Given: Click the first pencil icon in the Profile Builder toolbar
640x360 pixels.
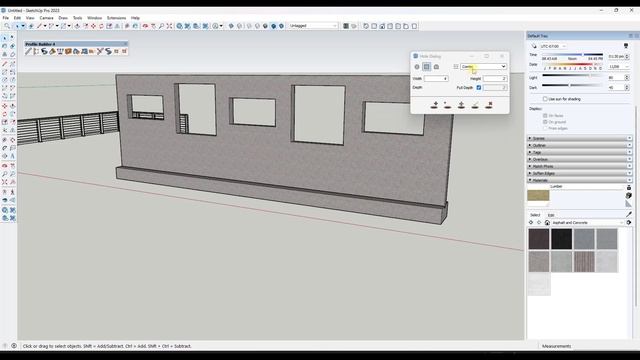Looking at the screenshot, I should tap(28, 51).
